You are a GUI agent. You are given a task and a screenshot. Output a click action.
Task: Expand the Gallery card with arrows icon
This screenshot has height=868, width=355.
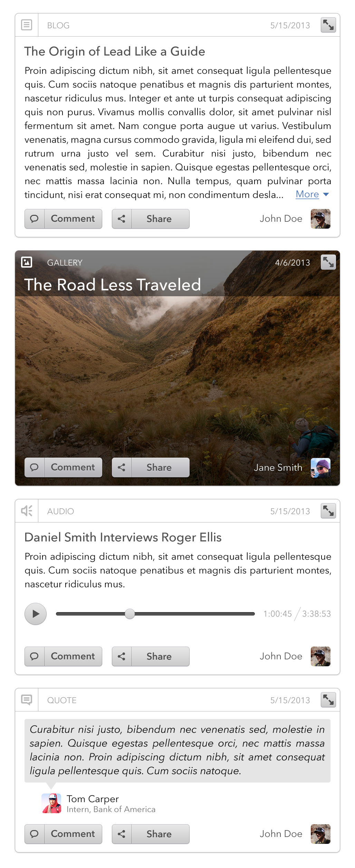tap(328, 262)
